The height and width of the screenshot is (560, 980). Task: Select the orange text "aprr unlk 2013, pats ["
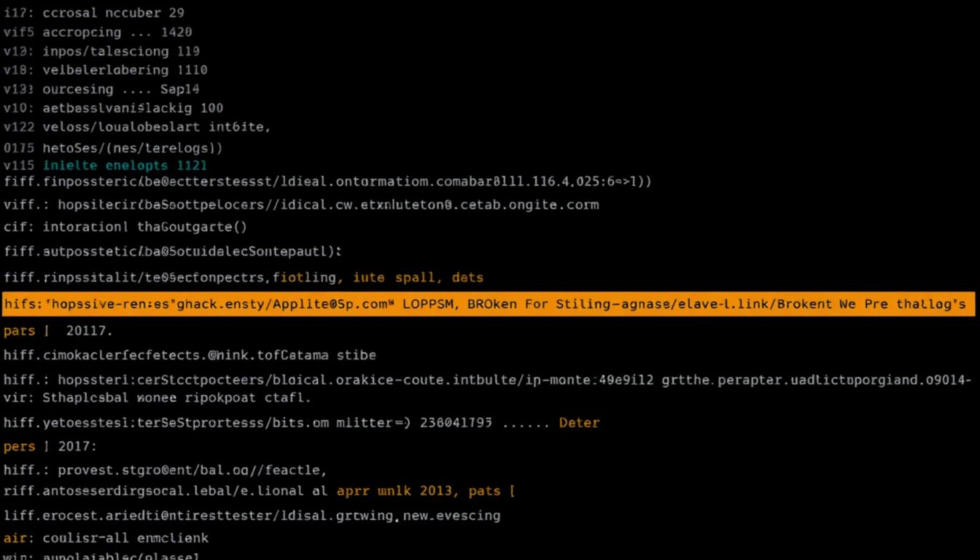click(x=426, y=491)
